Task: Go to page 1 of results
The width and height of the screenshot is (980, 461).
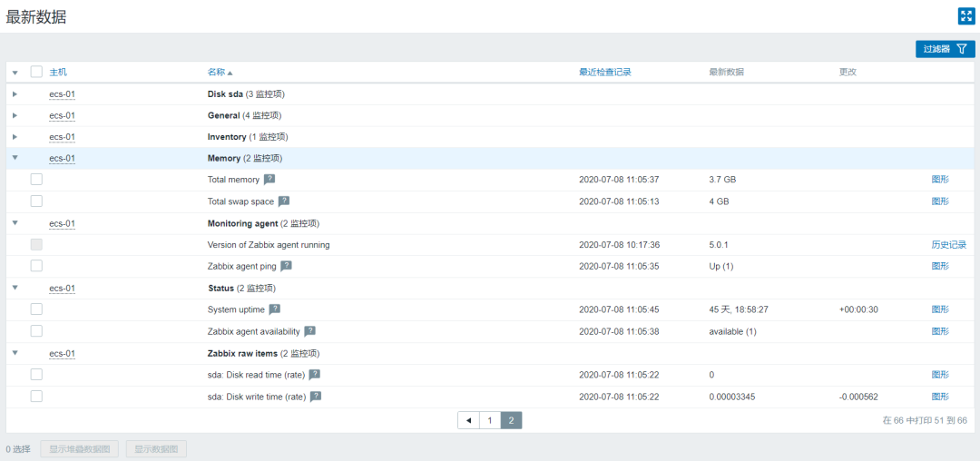Action: coord(490,421)
